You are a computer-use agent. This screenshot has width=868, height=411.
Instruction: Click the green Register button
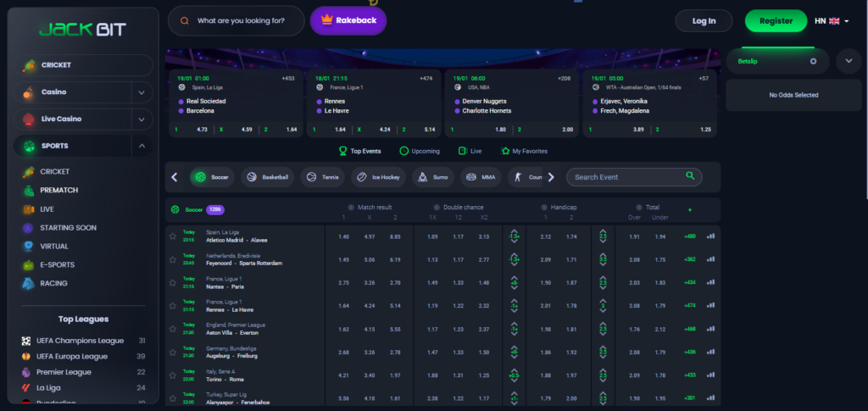tap(776, 21)
